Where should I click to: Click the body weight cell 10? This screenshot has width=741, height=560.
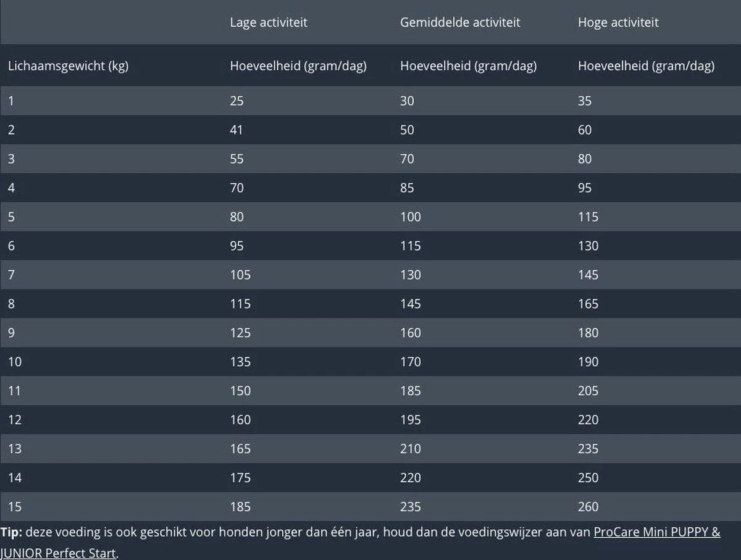tap(15, 362)
